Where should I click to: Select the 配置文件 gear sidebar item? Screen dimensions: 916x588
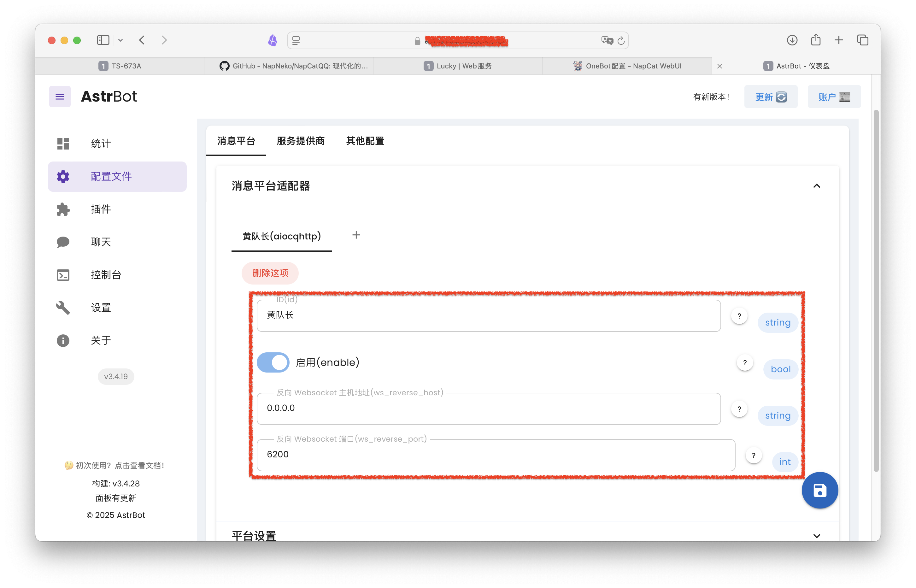pos(117,176)
